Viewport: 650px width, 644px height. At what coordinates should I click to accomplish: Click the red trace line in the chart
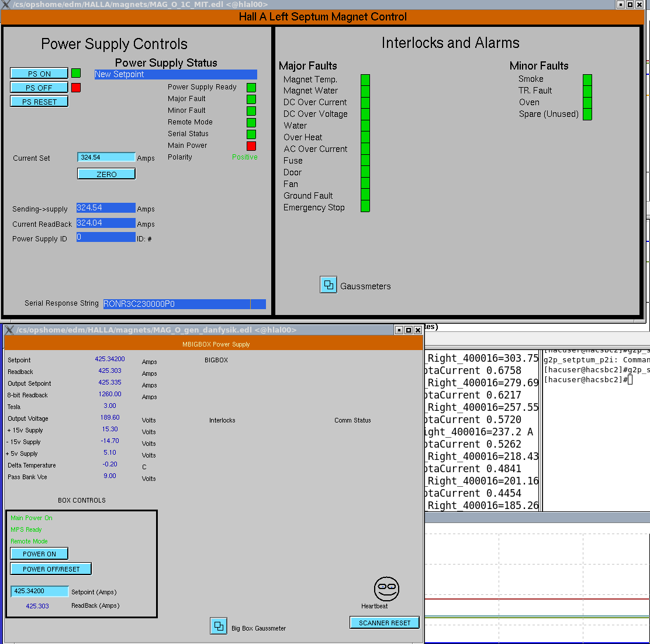pos(537,599)
